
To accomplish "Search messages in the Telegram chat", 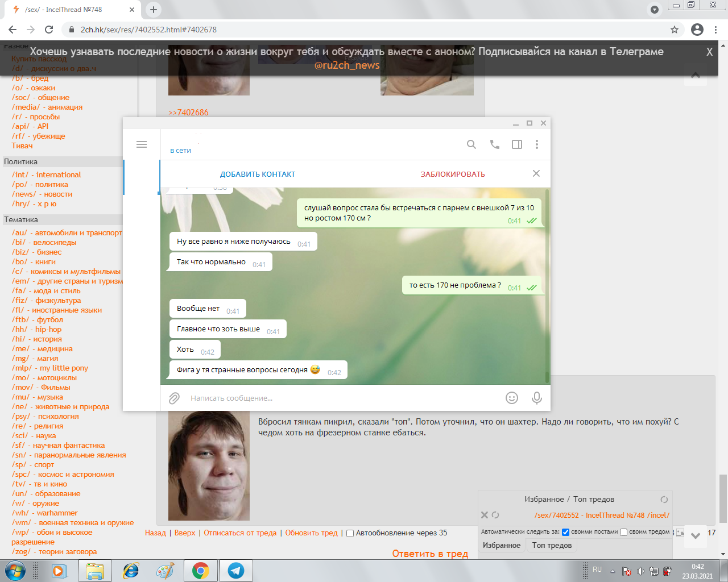I will coord(471,144).
